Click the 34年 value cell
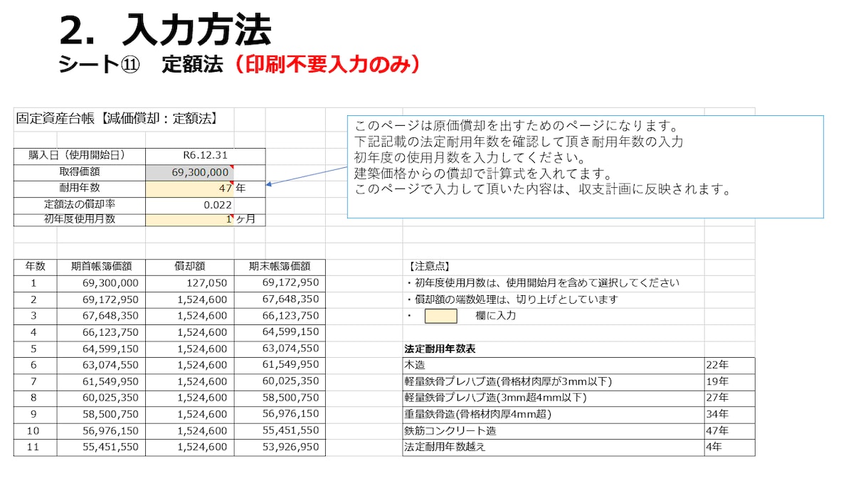 pos(729,414)
